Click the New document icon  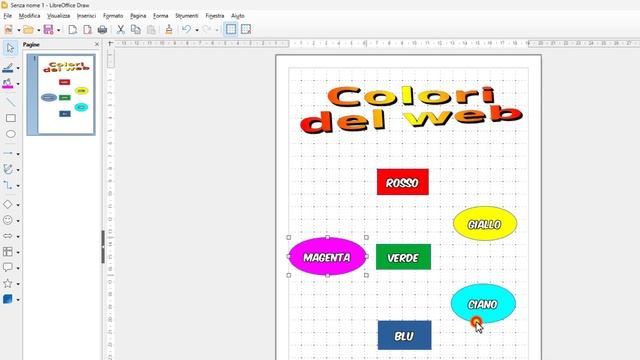(8, 29)
